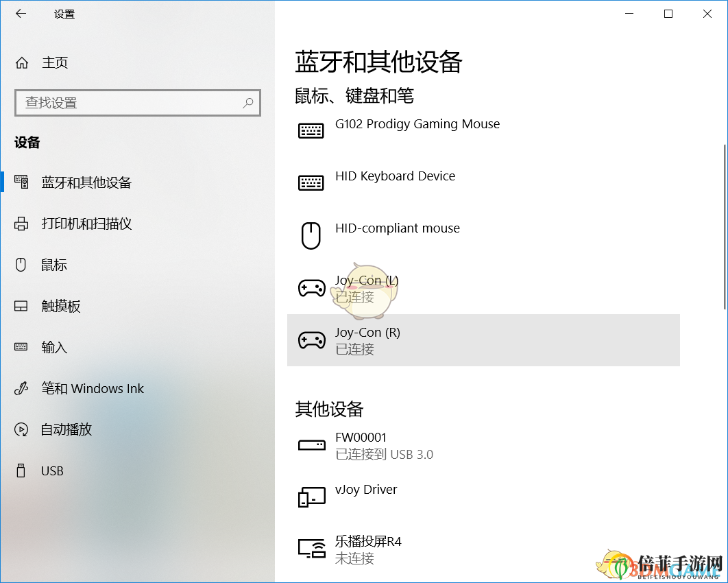
Task: Click the search magnifier icon
Action: click(x=248, y=103)
